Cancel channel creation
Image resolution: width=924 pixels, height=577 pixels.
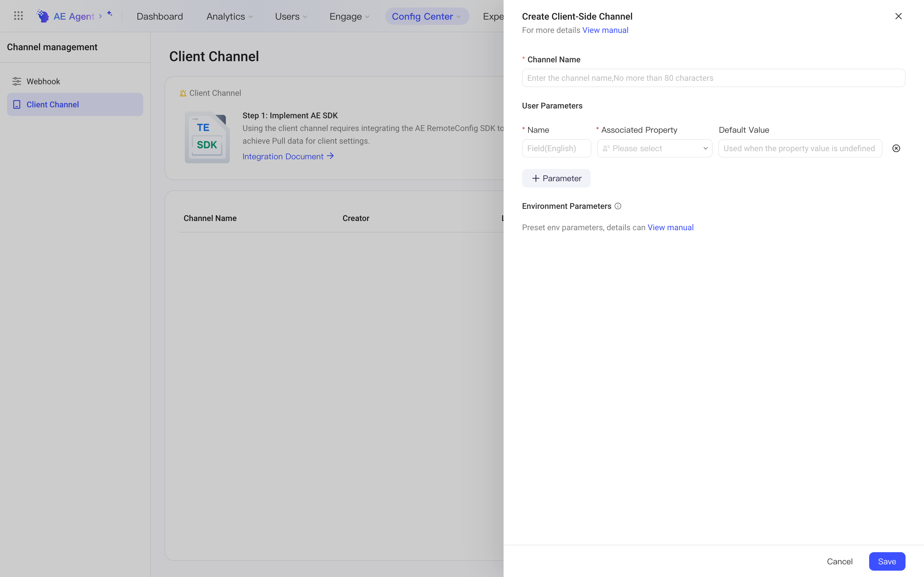coord(839,561)
